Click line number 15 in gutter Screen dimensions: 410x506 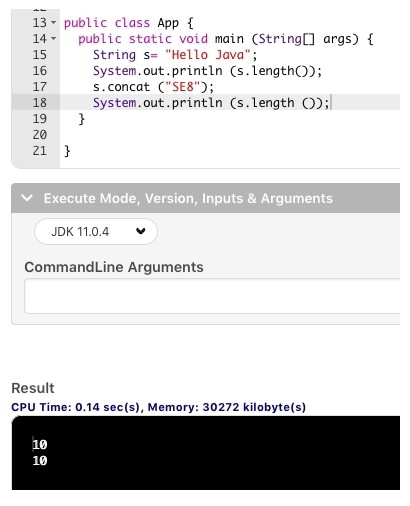40,55
